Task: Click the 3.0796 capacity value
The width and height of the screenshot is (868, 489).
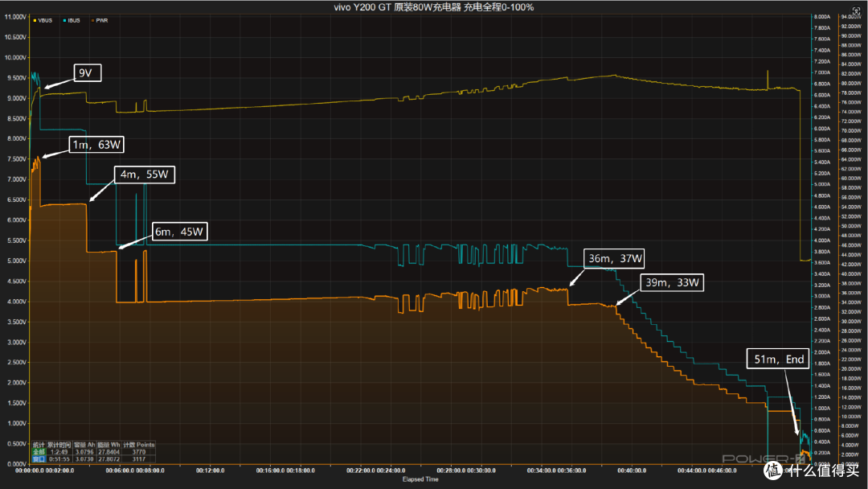Action: (x=84, y=452)
